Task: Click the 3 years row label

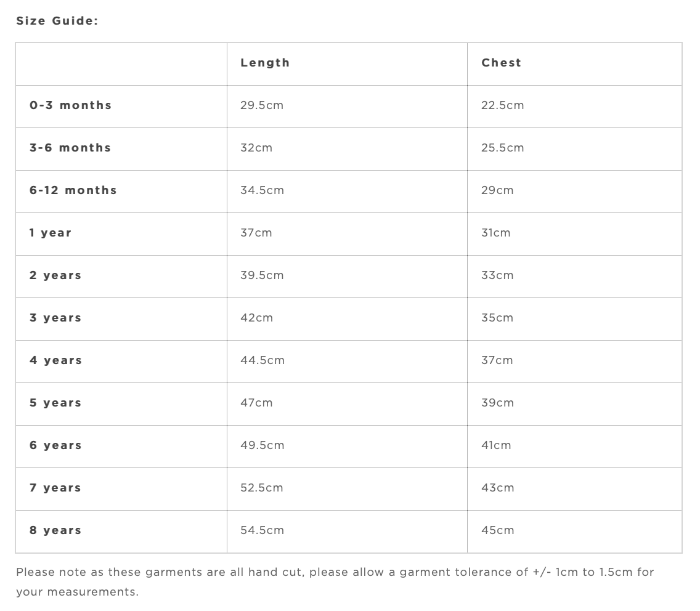Action: click(55, 318)
